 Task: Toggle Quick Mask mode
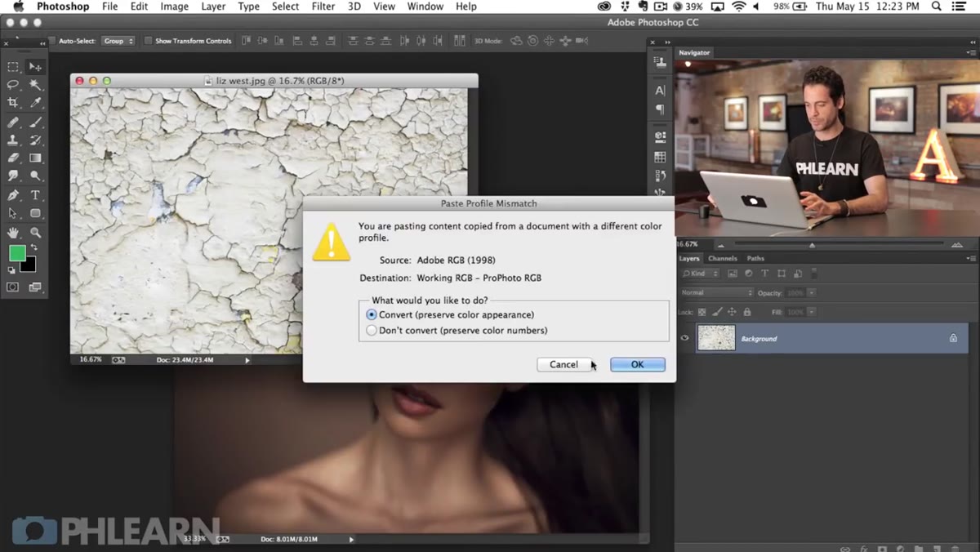[x=13, y=287]
